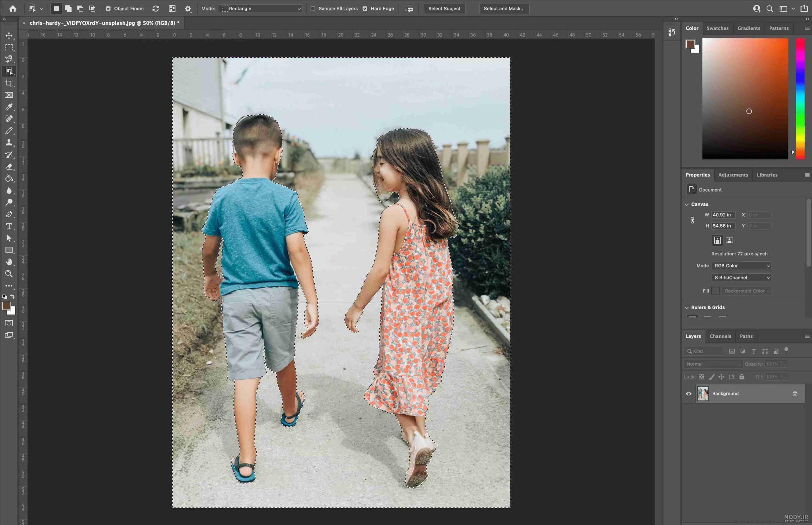This screenshot has width=812, height=525.
Task: Open the RGB Color mode dropdown
Action: (x=741, y=266)
